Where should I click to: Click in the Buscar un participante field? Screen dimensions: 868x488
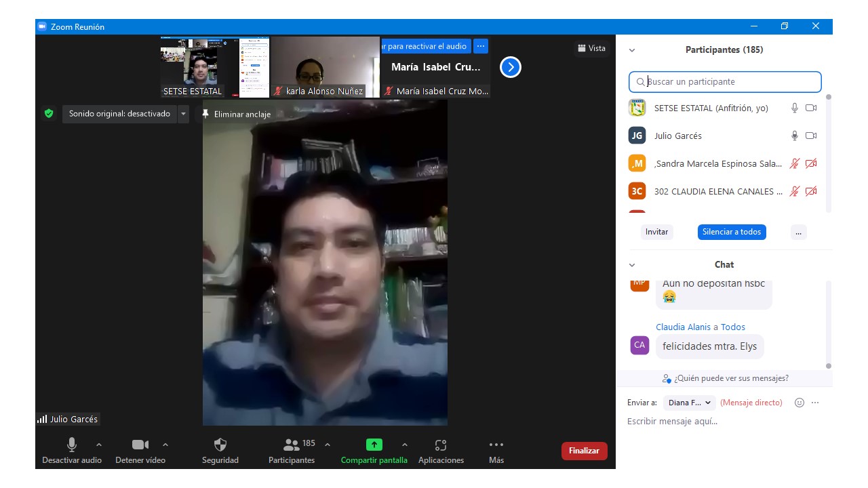pos(725,82)
